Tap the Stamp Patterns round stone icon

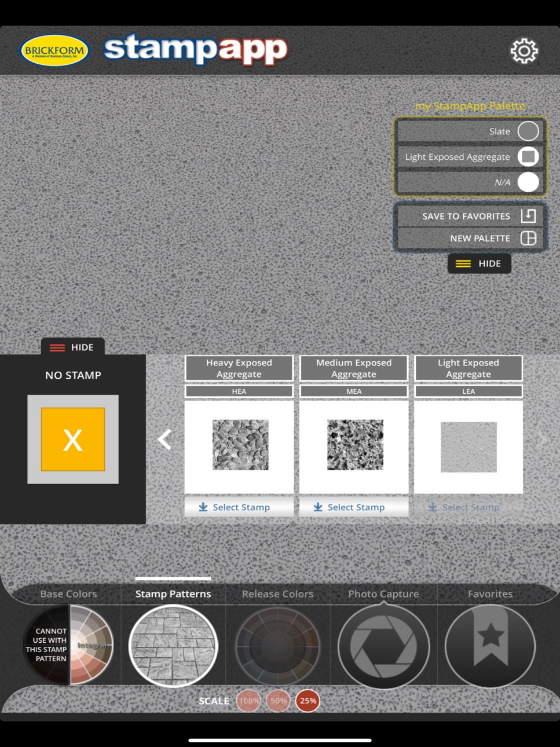(173, 646)
